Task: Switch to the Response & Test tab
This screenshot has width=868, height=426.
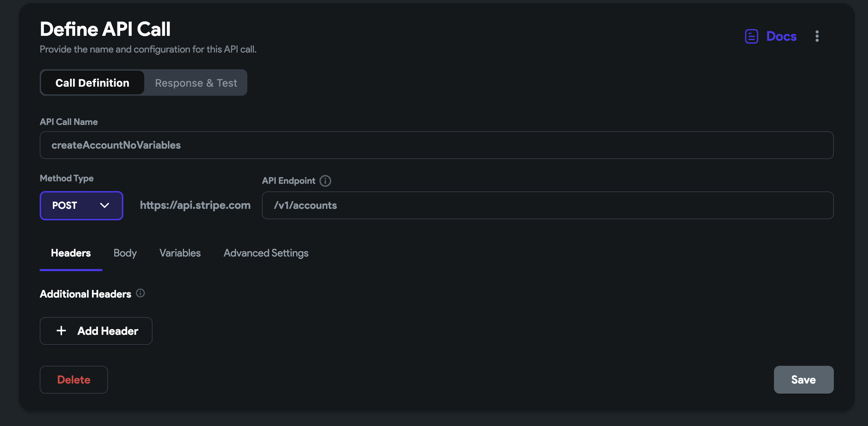Action: click(x=196, y=83)
